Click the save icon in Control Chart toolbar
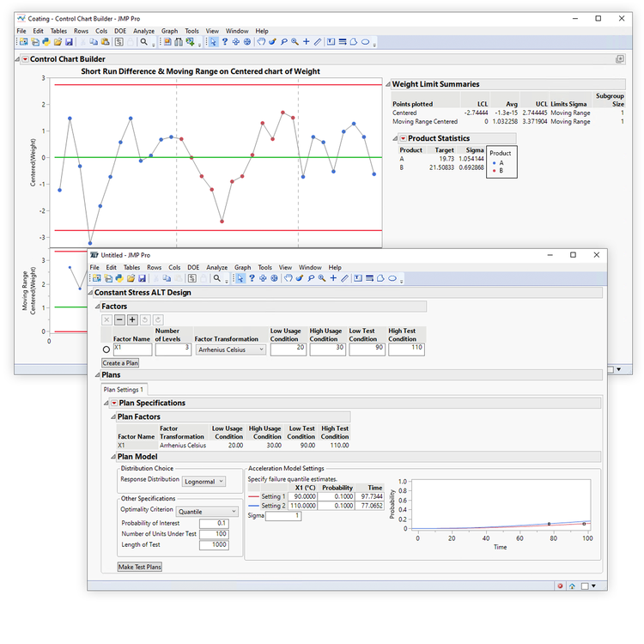 click(x=70, y=41)
